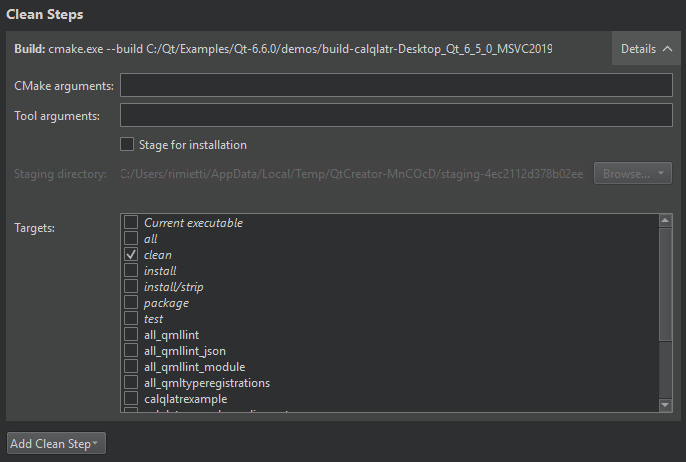This screenshot has width=686, height=462.
Task: Uncheck the clean target checkbox
Action: point(131,255)
